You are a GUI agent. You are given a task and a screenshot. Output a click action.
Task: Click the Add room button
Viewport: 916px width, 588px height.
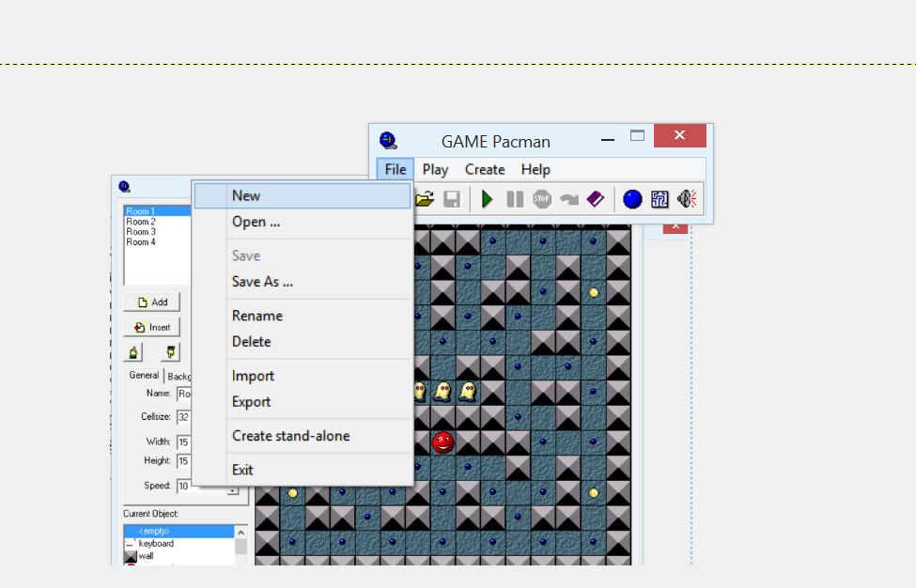coord(152,302)
